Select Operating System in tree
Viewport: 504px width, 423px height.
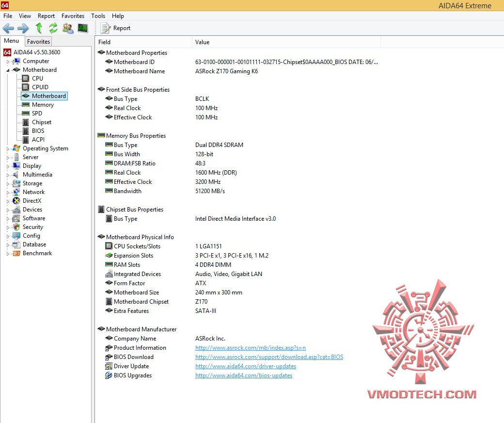(46, 148)
